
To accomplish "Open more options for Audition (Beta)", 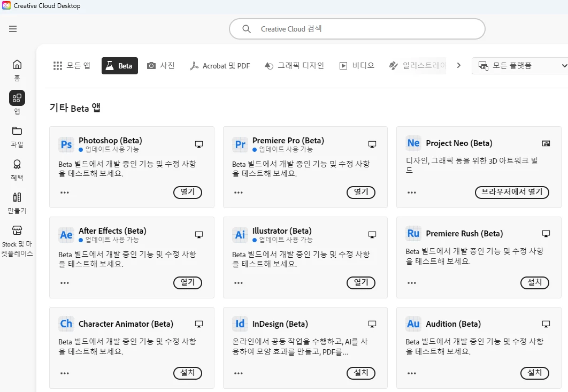I will click(411, 373).
